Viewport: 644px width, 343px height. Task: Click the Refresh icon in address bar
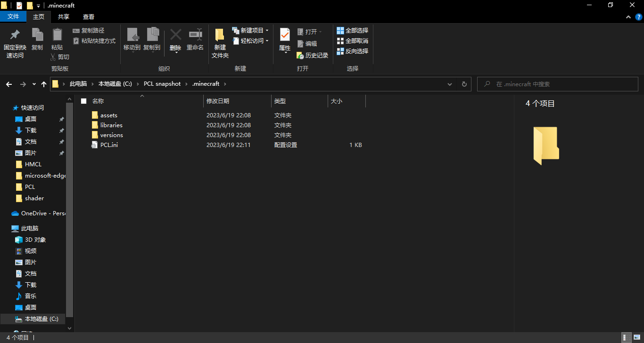pyautogui.click(x=464, y=84)
